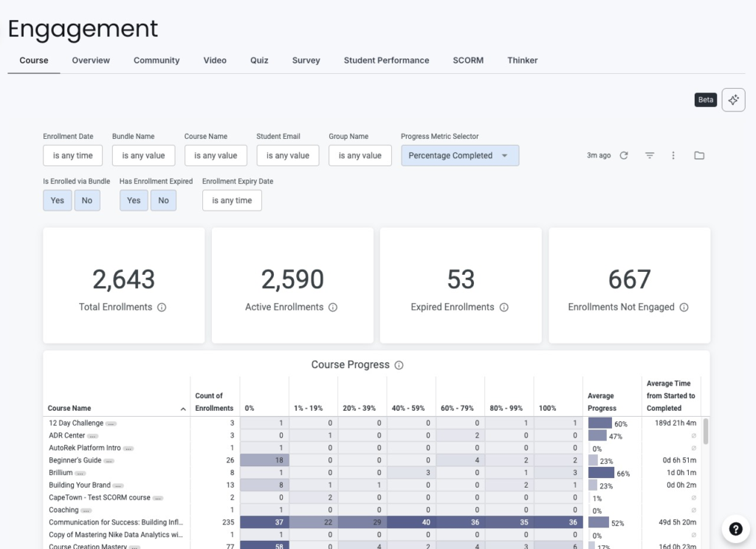Click the Course Name sort arrow

pos(183,409)
